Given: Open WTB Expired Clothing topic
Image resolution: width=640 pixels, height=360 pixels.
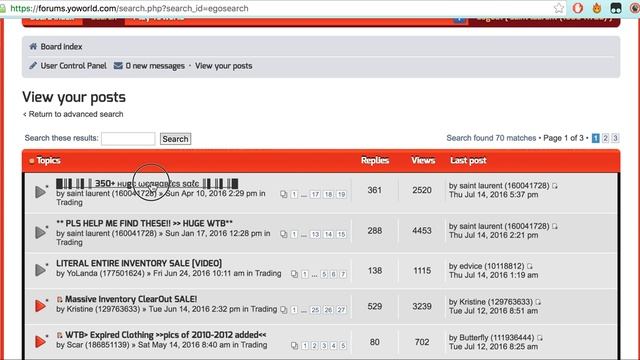Looking at the screenshot, I should point(166,335).
